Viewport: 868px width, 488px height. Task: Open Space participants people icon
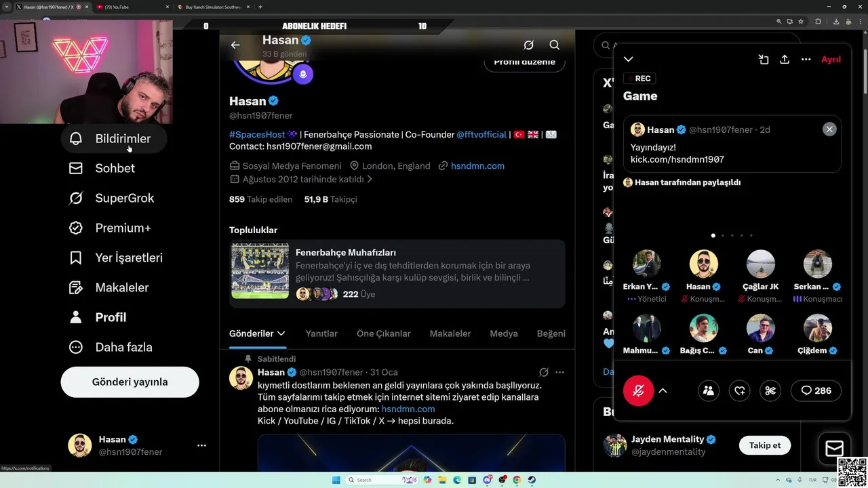709,390
